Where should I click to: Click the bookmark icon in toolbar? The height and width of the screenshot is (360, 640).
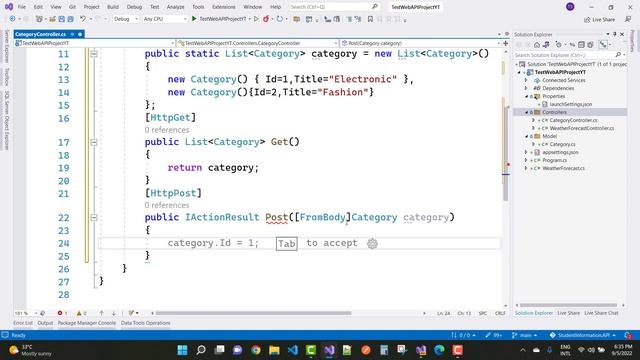tap(370, 19)
